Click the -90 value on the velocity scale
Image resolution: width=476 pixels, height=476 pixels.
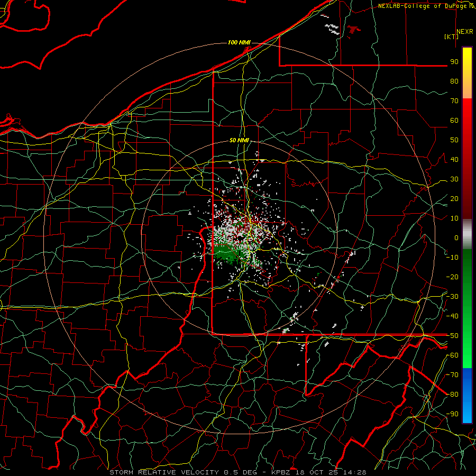click(452, 414)
